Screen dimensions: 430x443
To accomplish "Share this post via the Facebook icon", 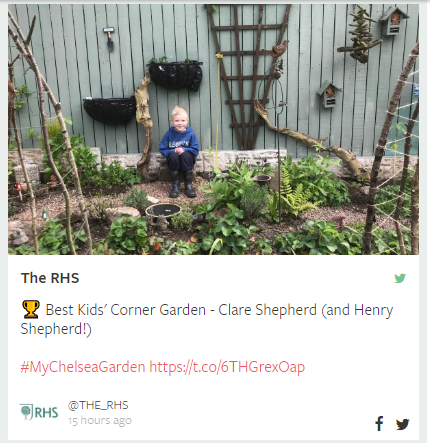I will pyautogui.click(x=379, y=424).
